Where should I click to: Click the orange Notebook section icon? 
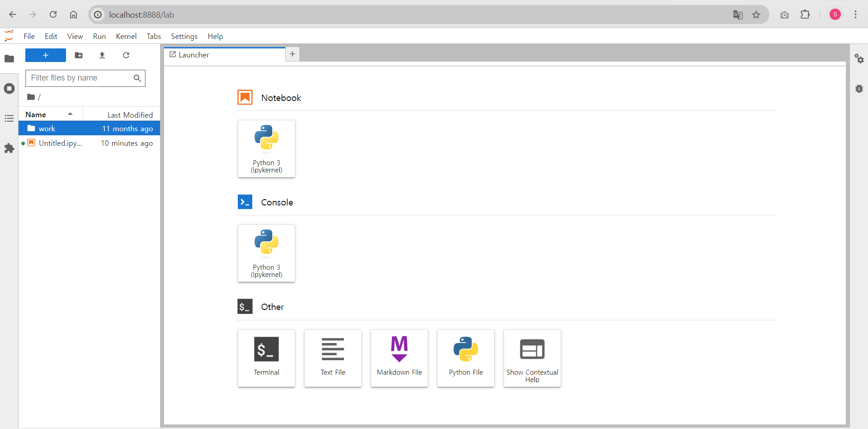click(x=245, y=97)
